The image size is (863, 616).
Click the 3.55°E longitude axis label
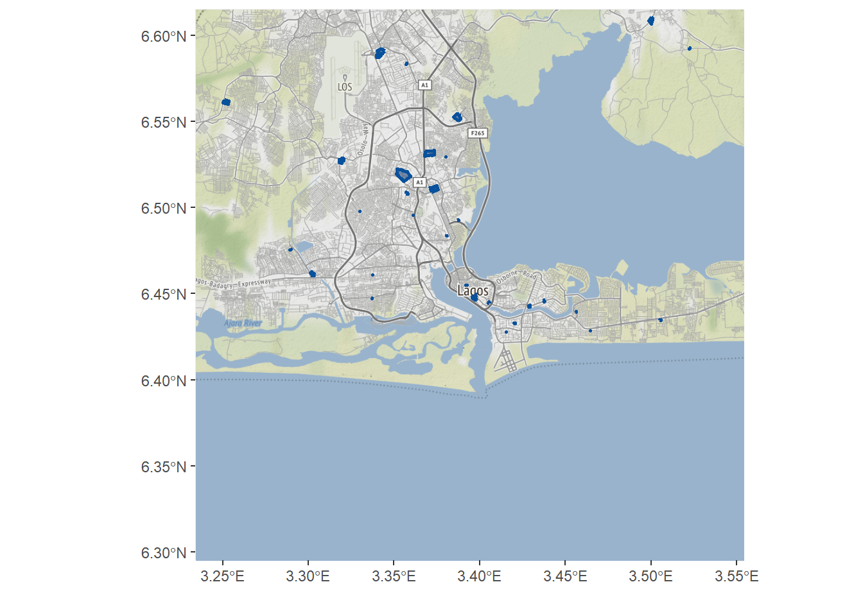pyautogui.click(x=737, y=576)
